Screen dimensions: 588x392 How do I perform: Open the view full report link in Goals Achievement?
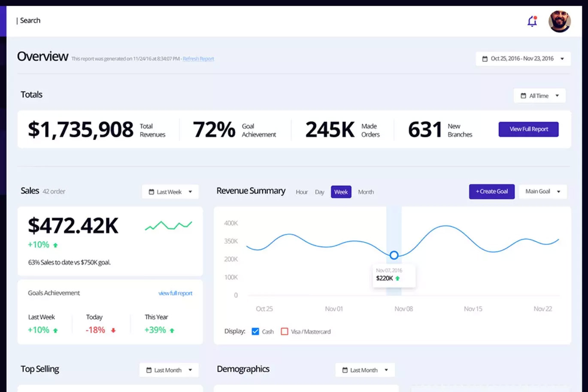point(176,293)
